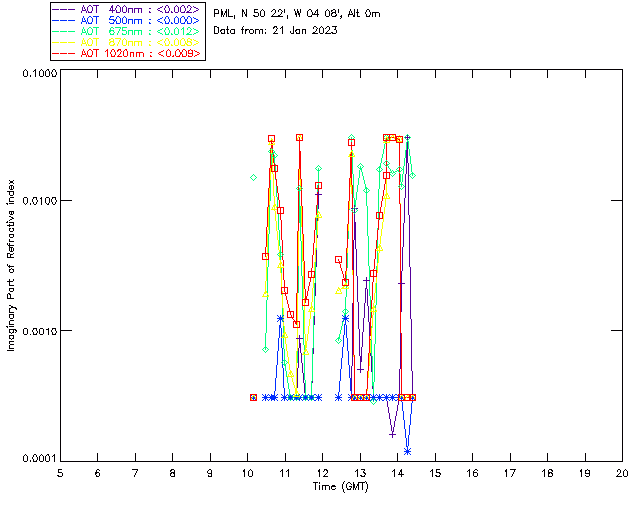Click the x-axis tick label 6
The height and width of the screenshot is (512, 640).
point(98,473)
